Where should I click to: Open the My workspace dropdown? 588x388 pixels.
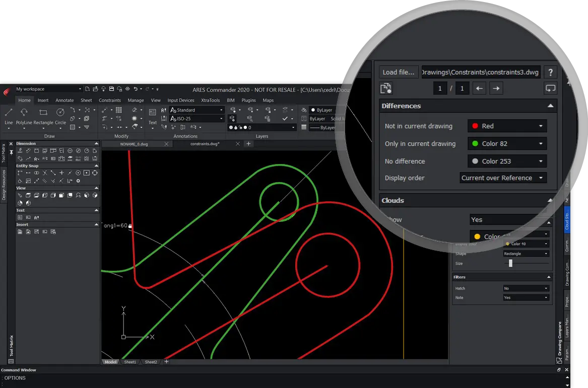pyautogui.click(x=49, y=89)
